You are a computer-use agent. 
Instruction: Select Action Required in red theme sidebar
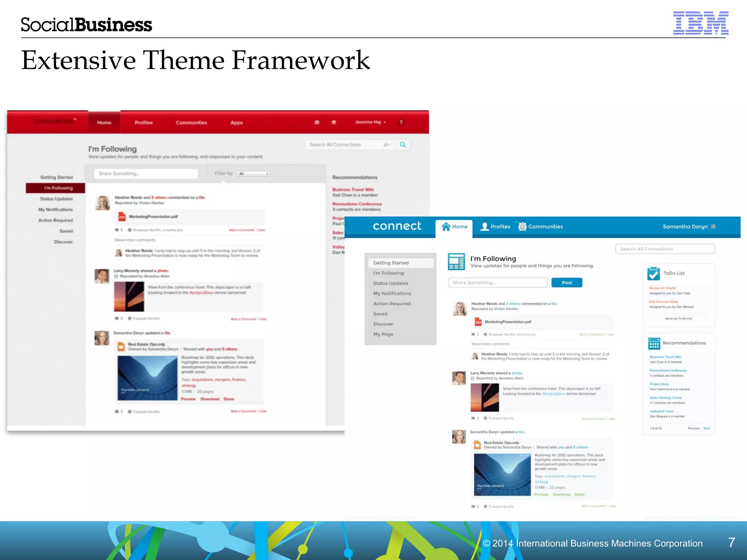tap(55, 221)
